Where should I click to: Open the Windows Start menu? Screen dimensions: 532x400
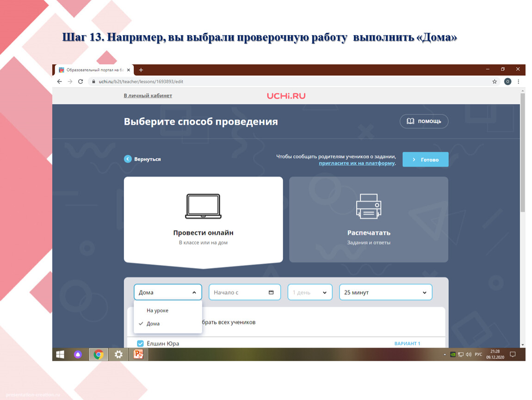60,355
